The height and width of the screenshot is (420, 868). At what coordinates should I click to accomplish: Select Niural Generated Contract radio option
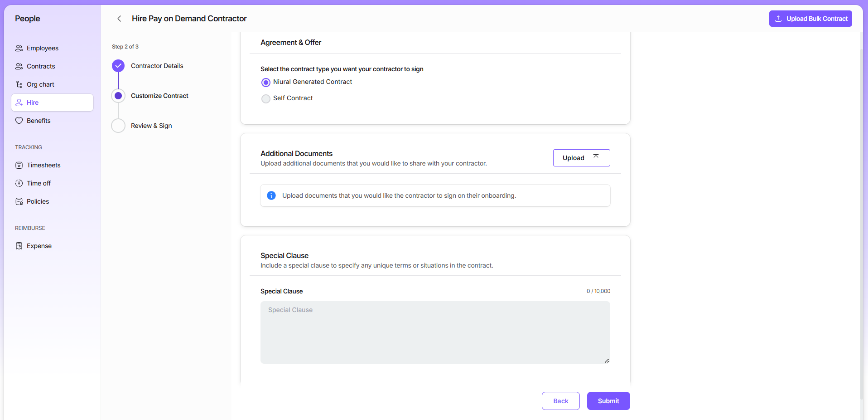(266, 83)
